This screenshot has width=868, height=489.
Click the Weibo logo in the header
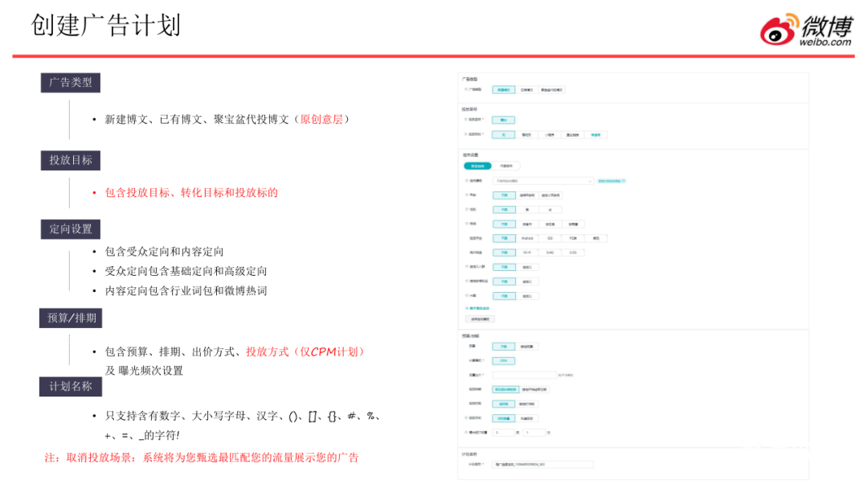(806, 30)
